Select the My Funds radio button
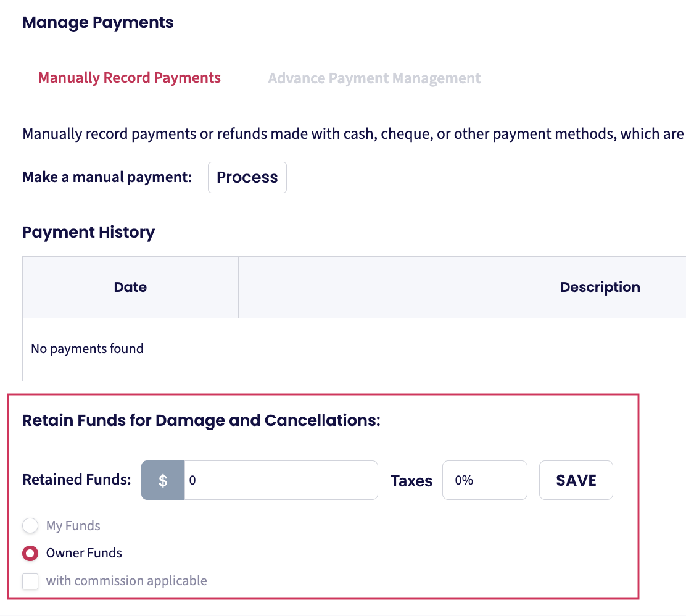 30,526
